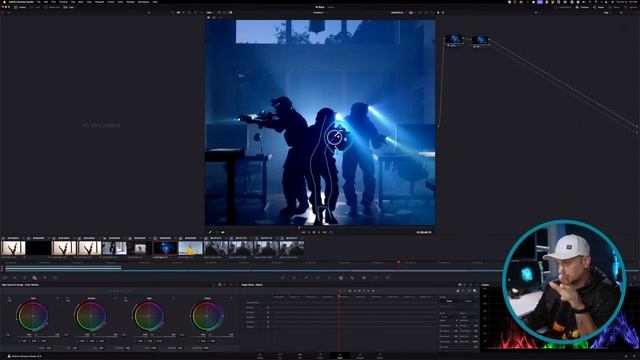Open the Workspace menu

click(144, 2)
